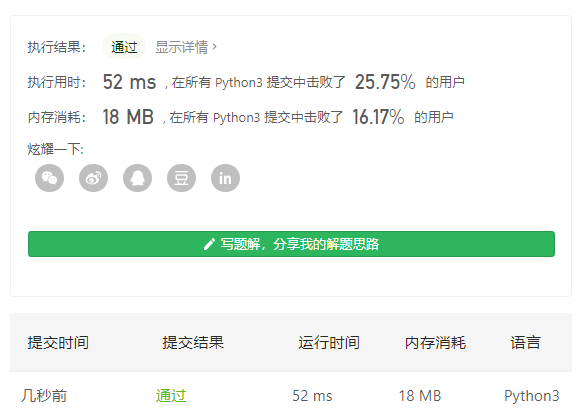Select the 52 ms table cell
Screen dimensions: 582x417
[312, 396]
